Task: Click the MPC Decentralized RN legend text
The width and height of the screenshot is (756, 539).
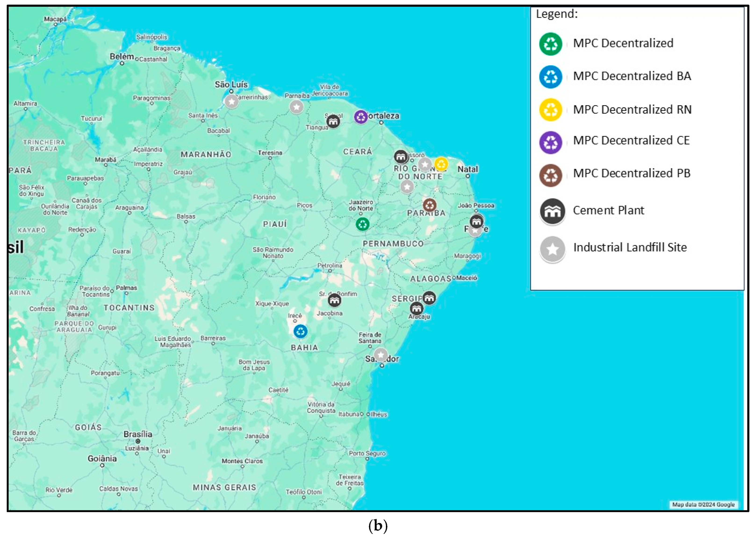Action: (632, 110)
